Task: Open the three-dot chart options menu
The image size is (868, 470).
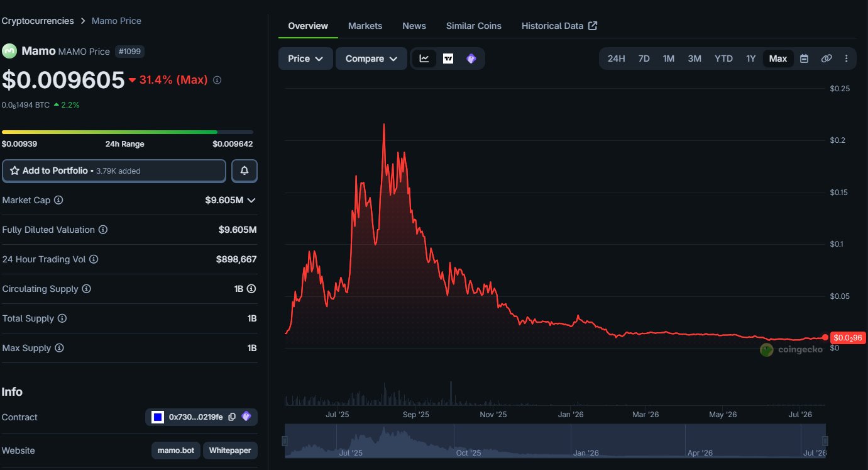Action: pos(846,59)
